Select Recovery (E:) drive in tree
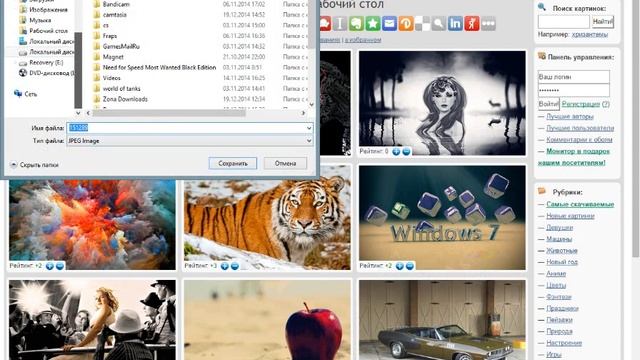 pyautogui.click(x=41, y=62)
